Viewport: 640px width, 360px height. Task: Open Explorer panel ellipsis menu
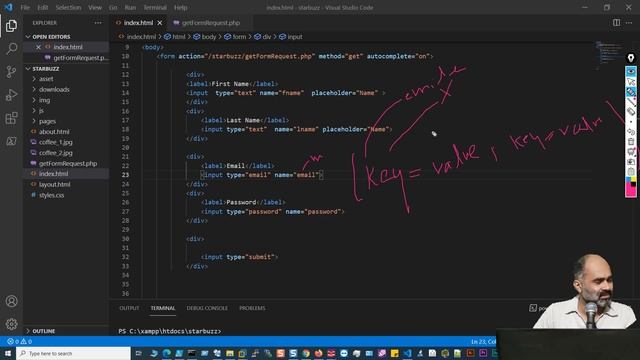[98, 23]
